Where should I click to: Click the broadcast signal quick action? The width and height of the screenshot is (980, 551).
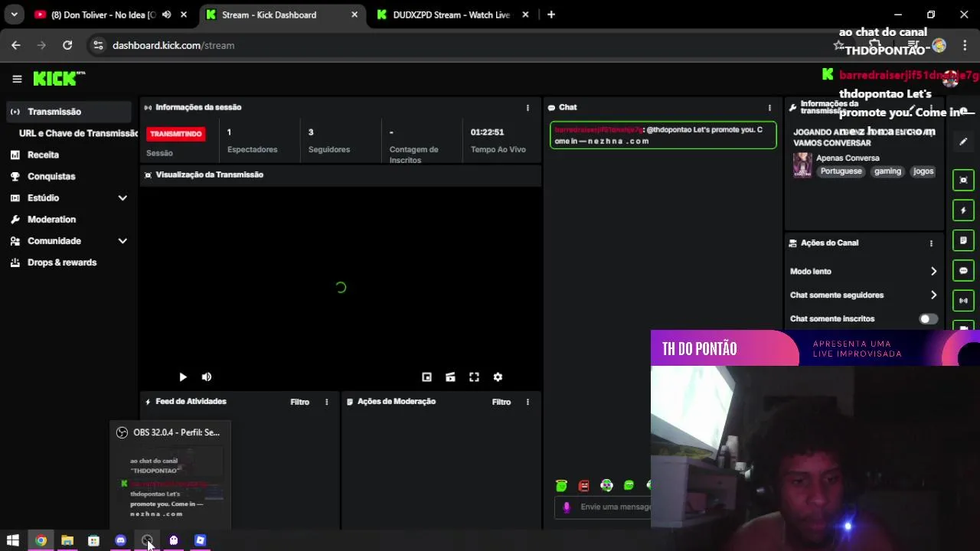(963, 301)
